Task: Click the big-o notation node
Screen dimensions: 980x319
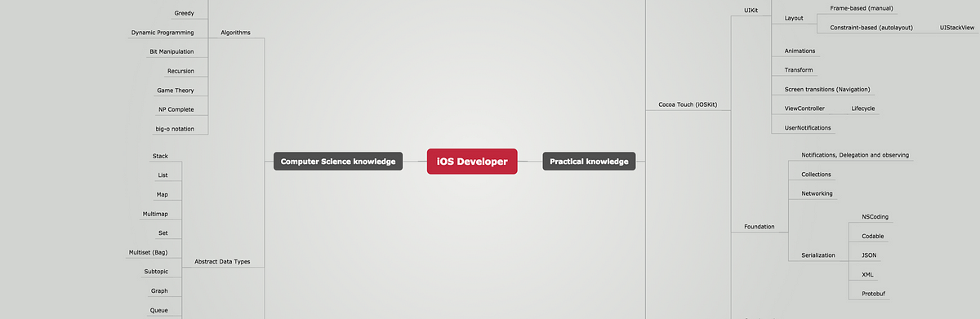Action: pos(175,129)
